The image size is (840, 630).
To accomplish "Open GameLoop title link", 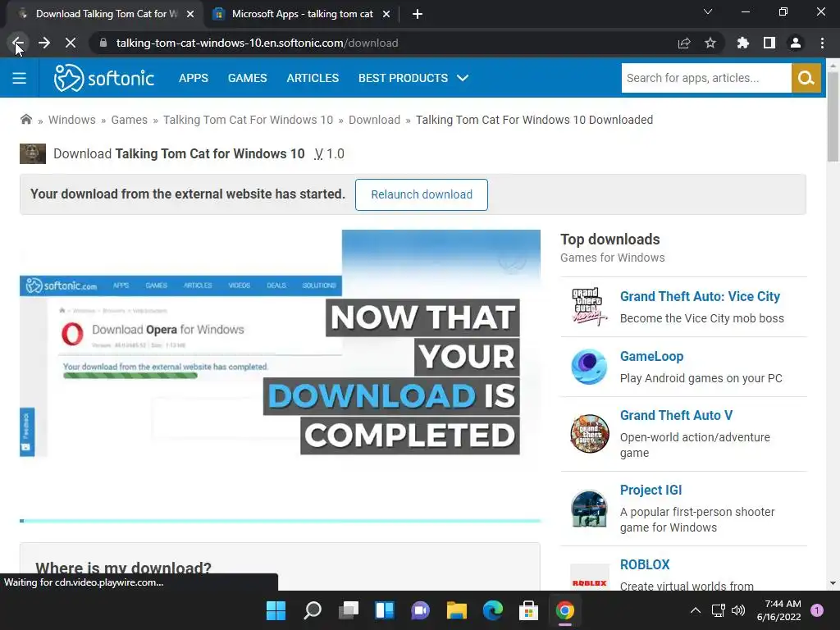I will [651, 356].
